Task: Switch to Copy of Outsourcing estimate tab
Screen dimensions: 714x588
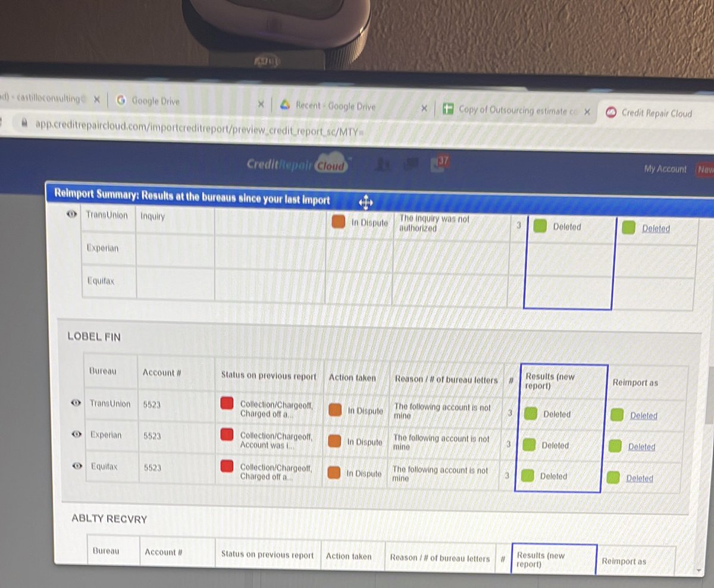Action: click(x=518, y=110)
